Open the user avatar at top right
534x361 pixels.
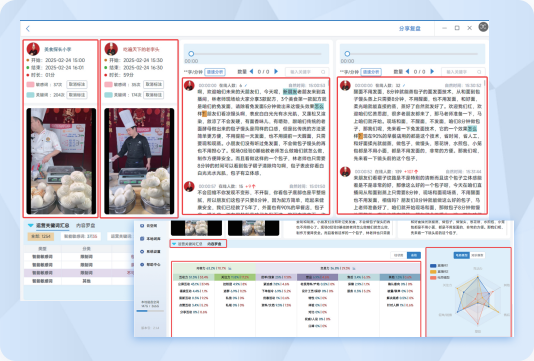[x=483, y=27]
